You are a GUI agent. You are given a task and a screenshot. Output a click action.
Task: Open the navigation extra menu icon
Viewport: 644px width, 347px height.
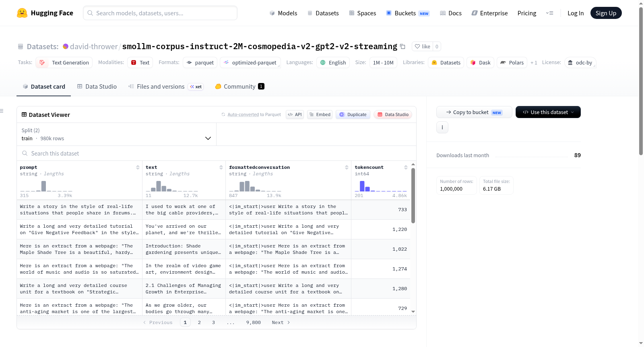click(x=549, y=13)
